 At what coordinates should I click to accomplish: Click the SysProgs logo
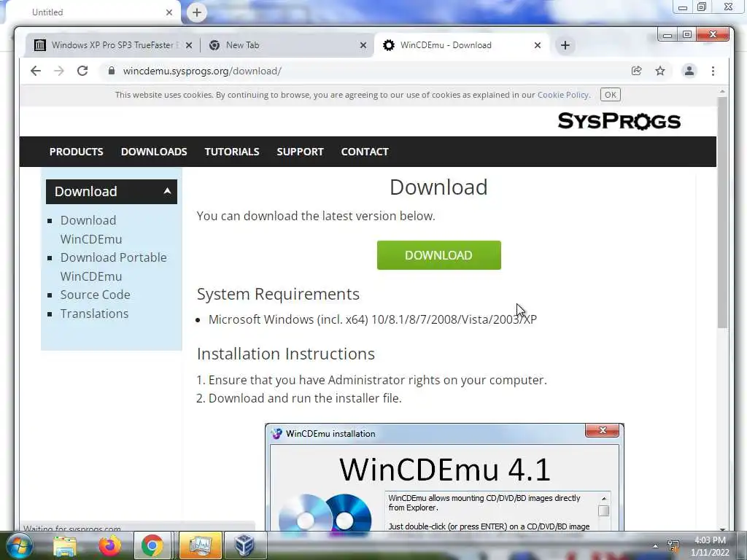[619, 122]
